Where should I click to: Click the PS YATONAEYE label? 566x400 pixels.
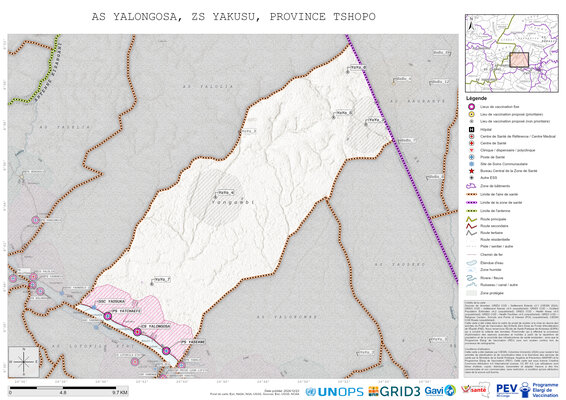coord(126,311)
